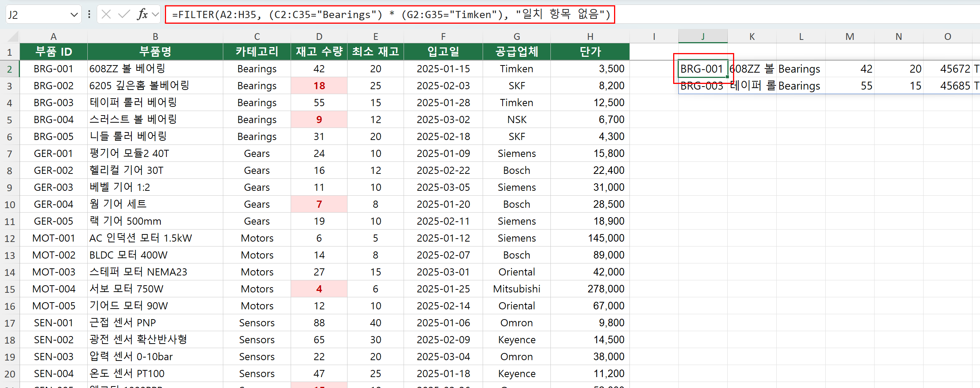Viewport: 980px width, 388px height.
Task: Click the 최소 재고 header cell
Action: 375,52
